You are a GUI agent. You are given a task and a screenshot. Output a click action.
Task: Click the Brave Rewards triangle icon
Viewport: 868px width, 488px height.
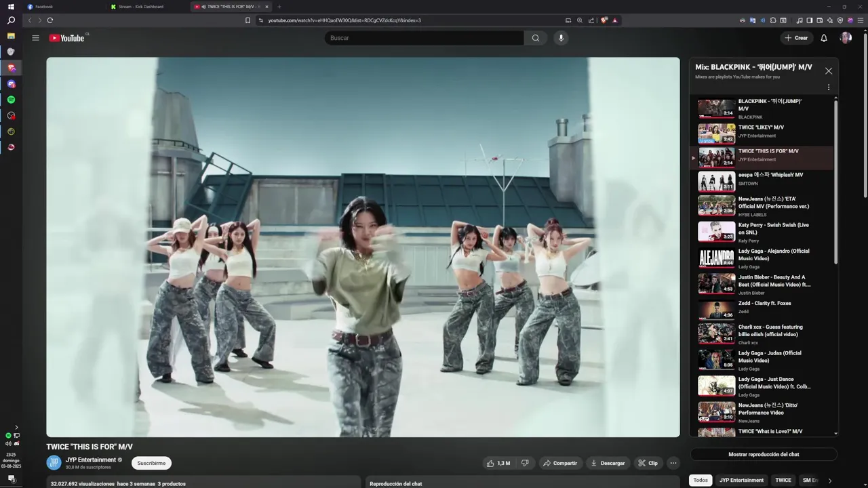[615, 20]
